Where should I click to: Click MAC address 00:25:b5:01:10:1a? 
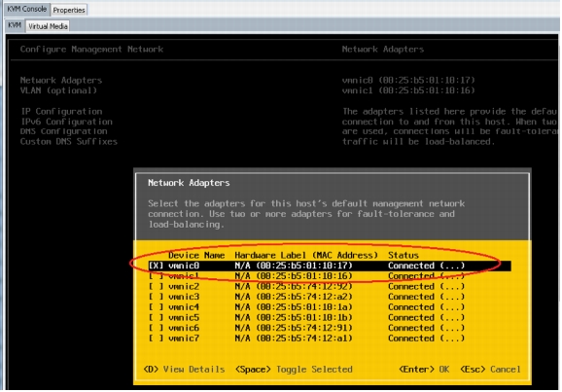pyautogui.click(x=304, y=307)
